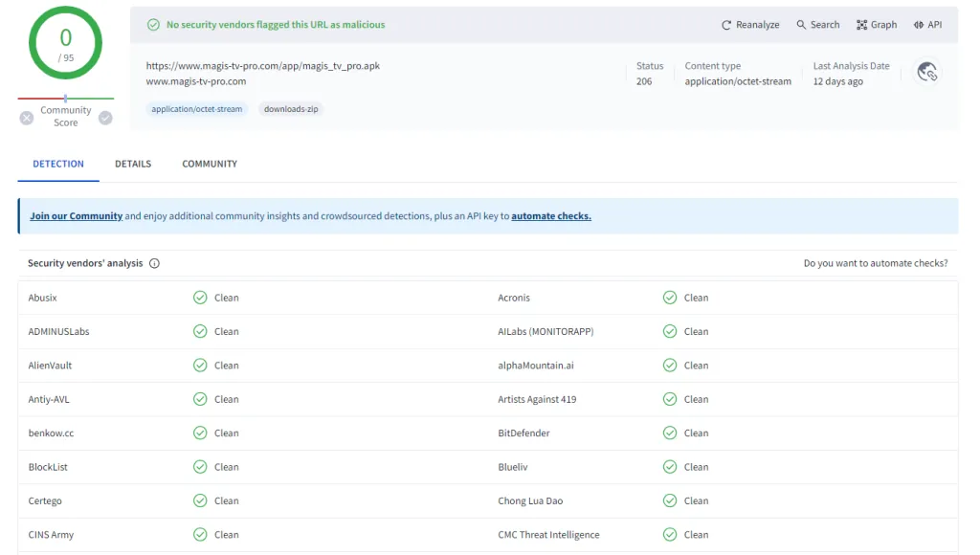Click the Abusix vendor name

click(x=42, y=298)
